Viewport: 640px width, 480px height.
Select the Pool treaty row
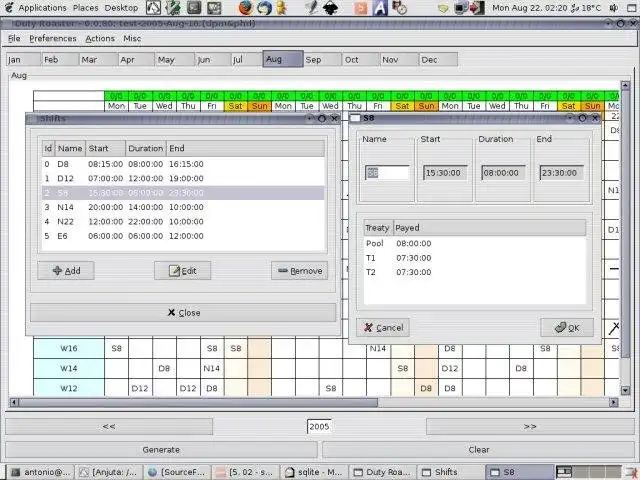(475, 244)
